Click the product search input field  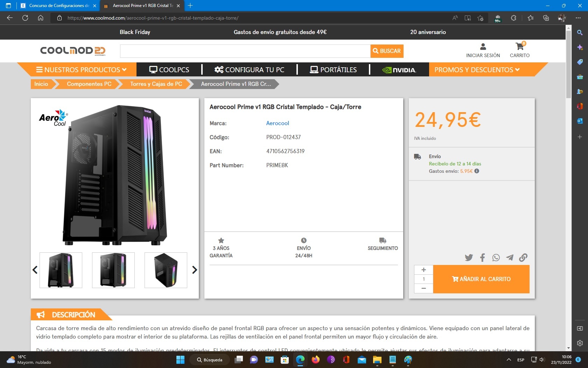[245, 51]
